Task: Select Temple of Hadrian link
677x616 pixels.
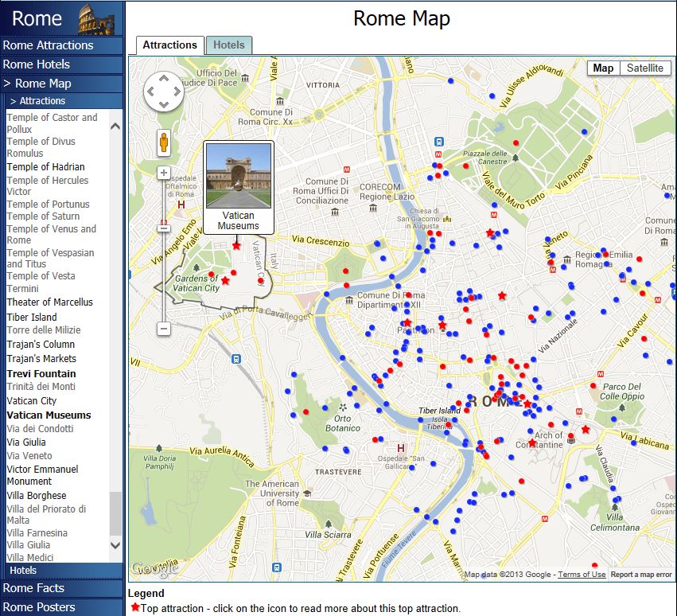Action: [46, 167]
